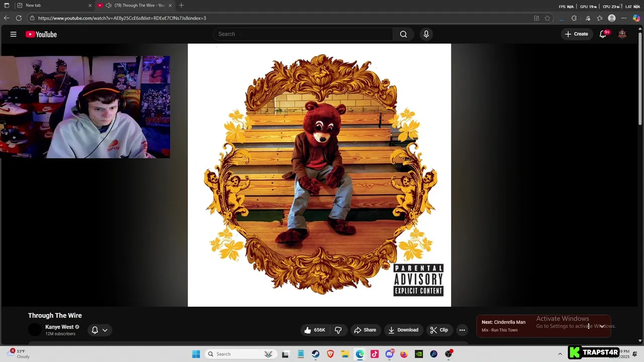The width and height of the screenshot is (644, 362).
Task: Open more actions ellipsis under video
Action: click(x=462, y=330)
